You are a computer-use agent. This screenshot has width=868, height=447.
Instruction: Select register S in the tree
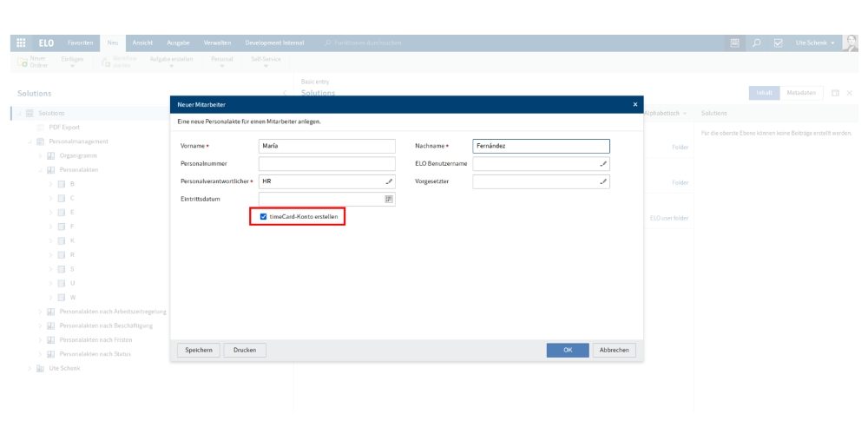point(72,269)
